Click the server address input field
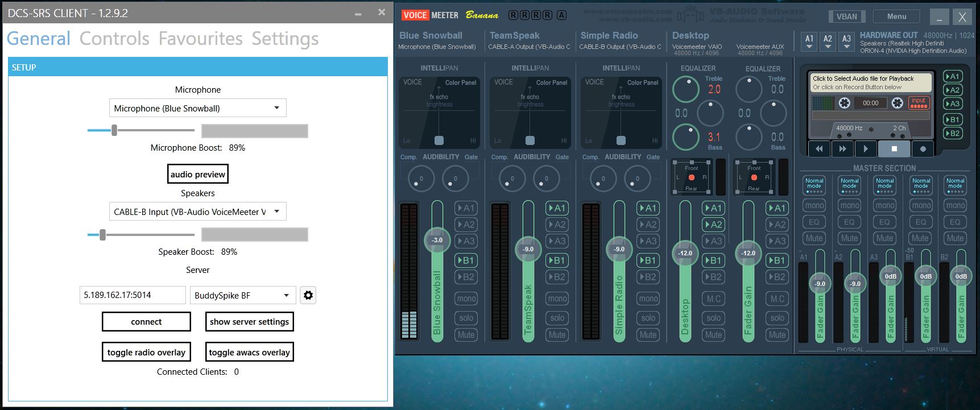 133,295
